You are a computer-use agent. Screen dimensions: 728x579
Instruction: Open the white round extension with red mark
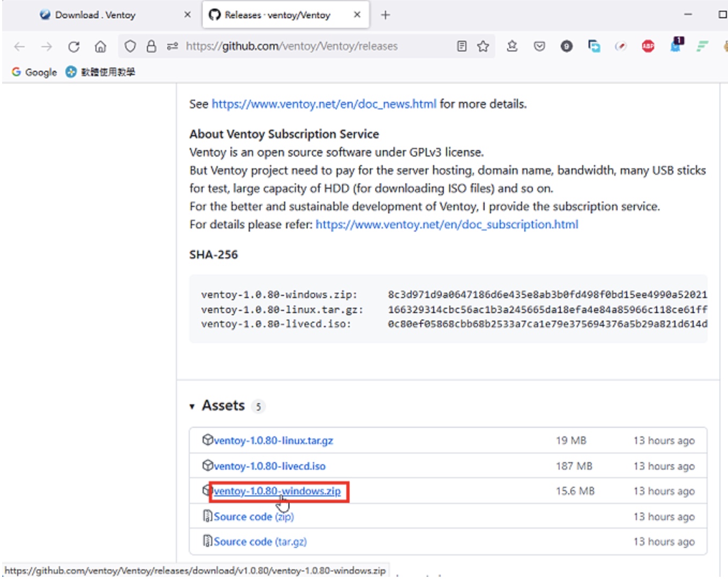621,47
